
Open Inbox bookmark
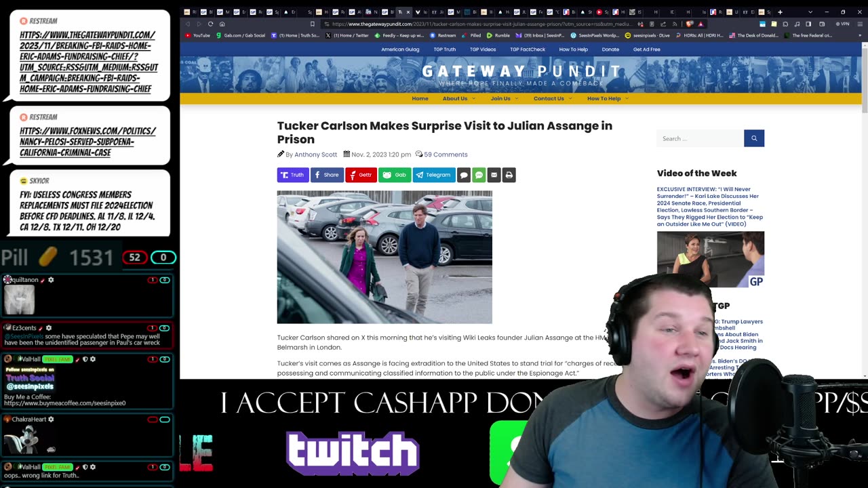[x=540, y=35]
